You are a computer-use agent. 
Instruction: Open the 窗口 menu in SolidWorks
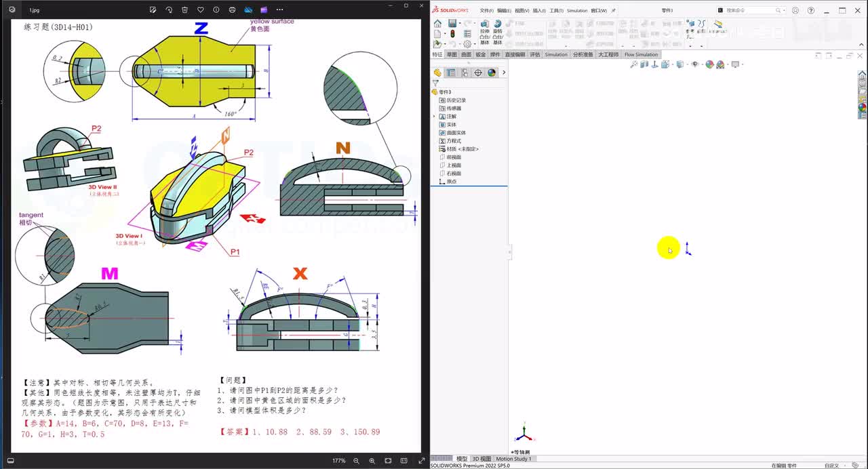coord(599,11)
